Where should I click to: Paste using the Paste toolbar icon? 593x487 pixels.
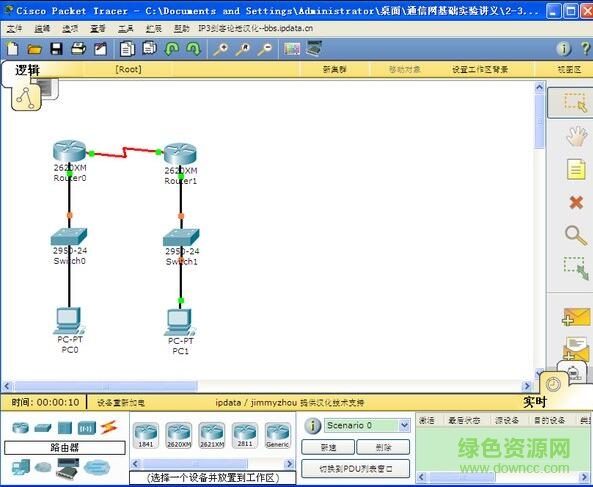click(150, 48)
